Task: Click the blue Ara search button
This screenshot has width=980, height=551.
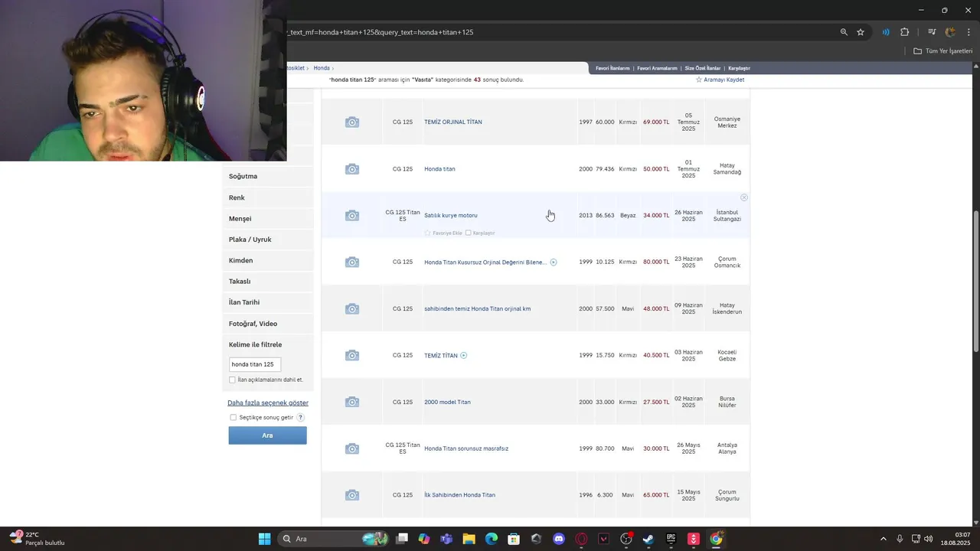Action: coord(267,435)
